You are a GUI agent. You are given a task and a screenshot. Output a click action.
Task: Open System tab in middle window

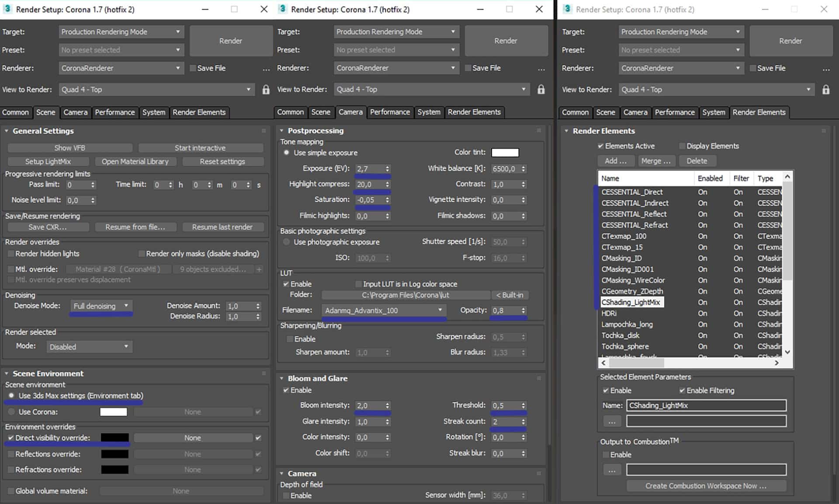pyautogui.click(x=429, y=112)
